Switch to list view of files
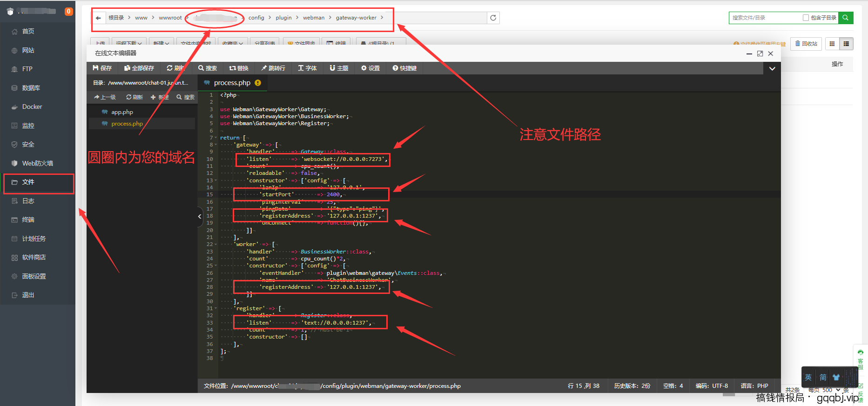This screenshot has height=406, width=868. tap(846, 44)
